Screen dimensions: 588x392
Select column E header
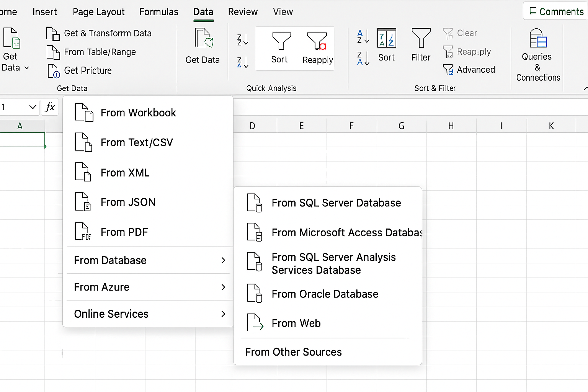pyautogui.click(x=302, y=126)
